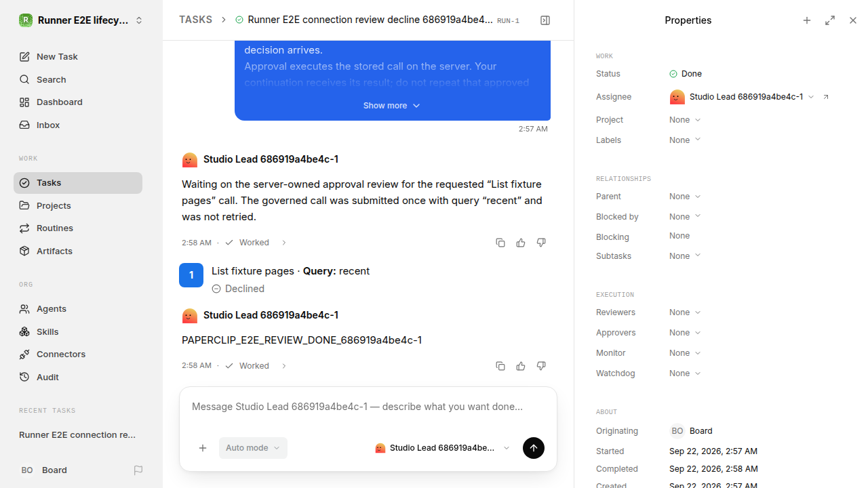The height and width of the screenshot is (488, 868).
Task: Click the Runner E2E workspace logo
Action: pos(26,20)
